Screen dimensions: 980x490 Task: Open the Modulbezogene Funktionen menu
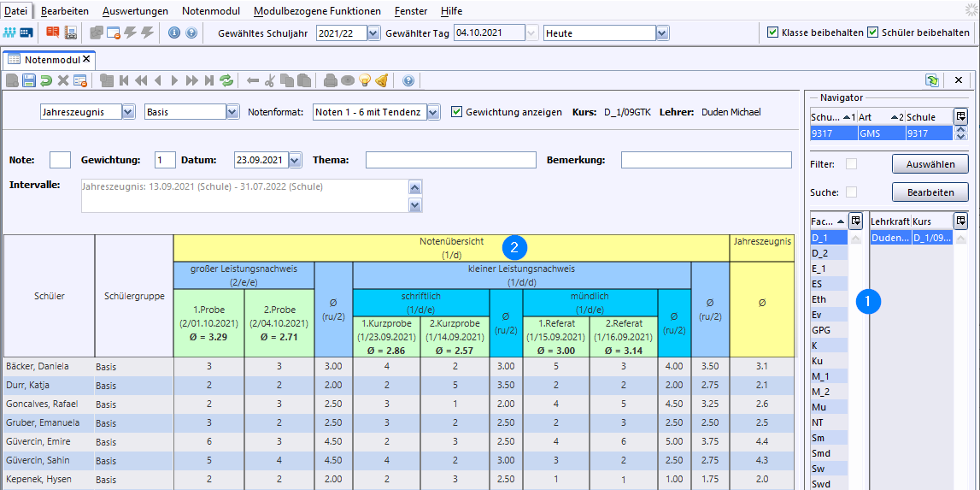point(318,11)
